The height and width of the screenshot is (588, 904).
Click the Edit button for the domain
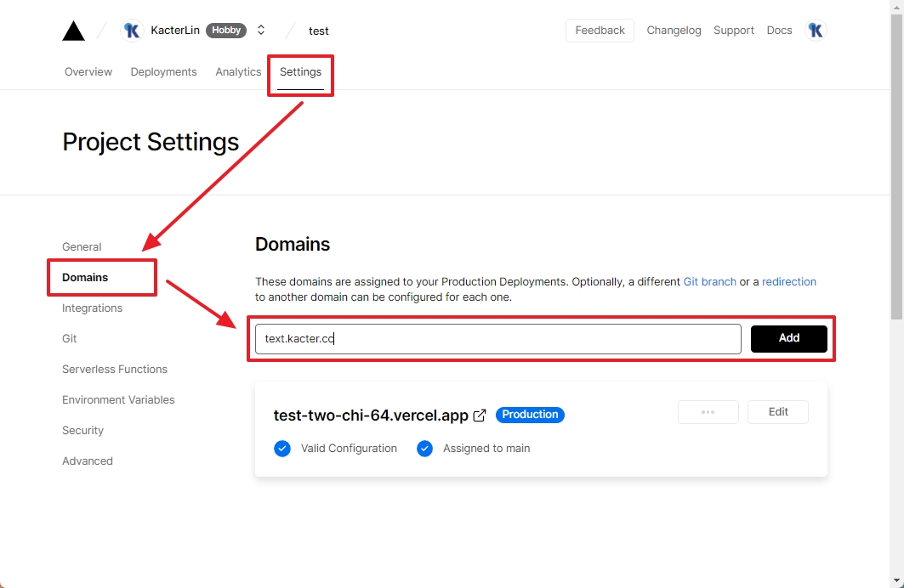point(778,412)
